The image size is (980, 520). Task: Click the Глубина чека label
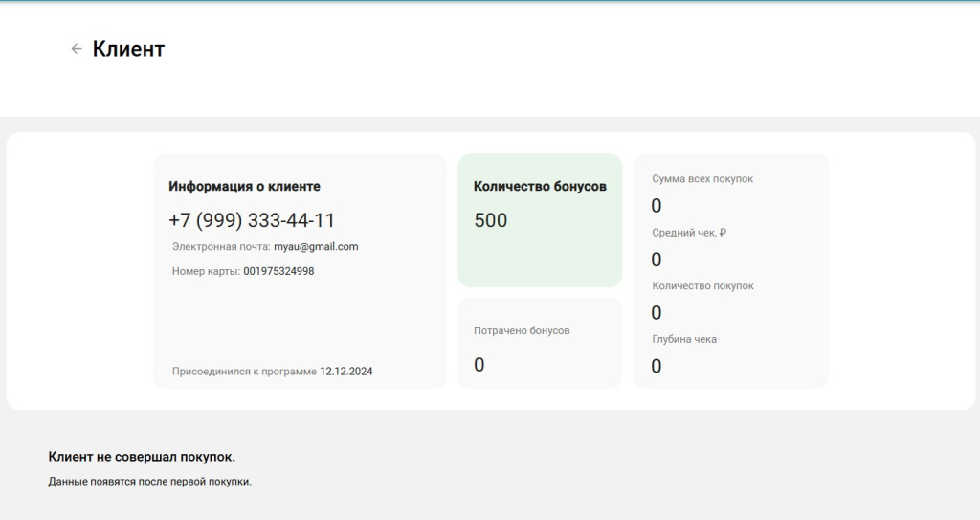[684, 339]
